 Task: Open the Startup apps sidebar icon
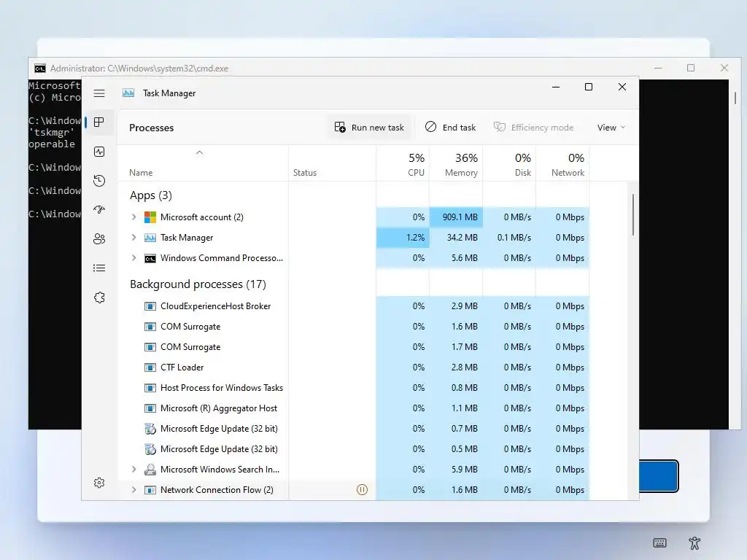(x=99, y=209)
